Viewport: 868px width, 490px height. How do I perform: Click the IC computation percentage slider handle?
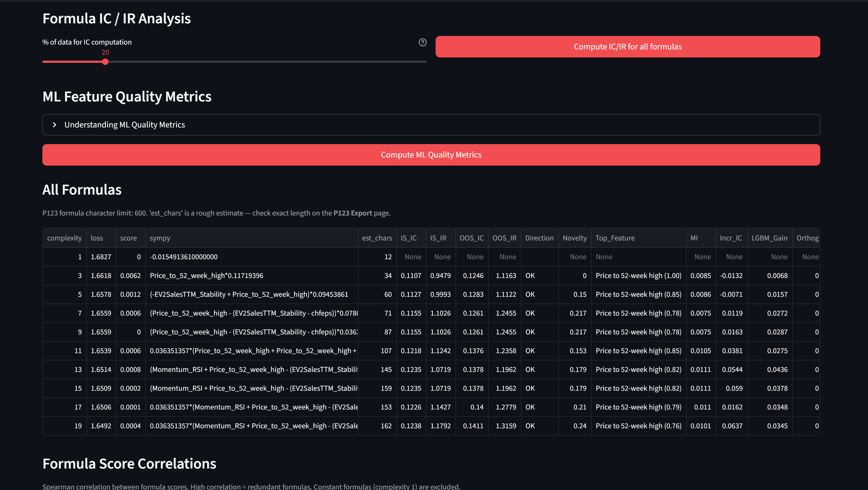click(105, 62)
